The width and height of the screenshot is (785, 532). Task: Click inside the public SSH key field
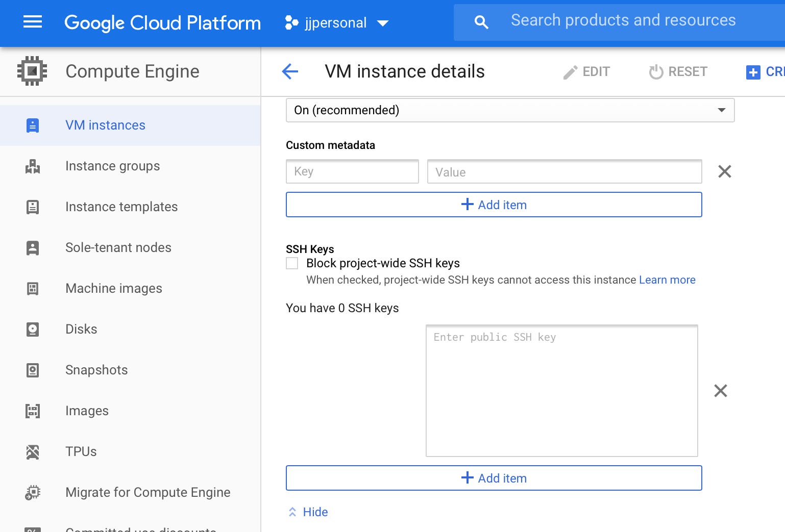[561, 390]
